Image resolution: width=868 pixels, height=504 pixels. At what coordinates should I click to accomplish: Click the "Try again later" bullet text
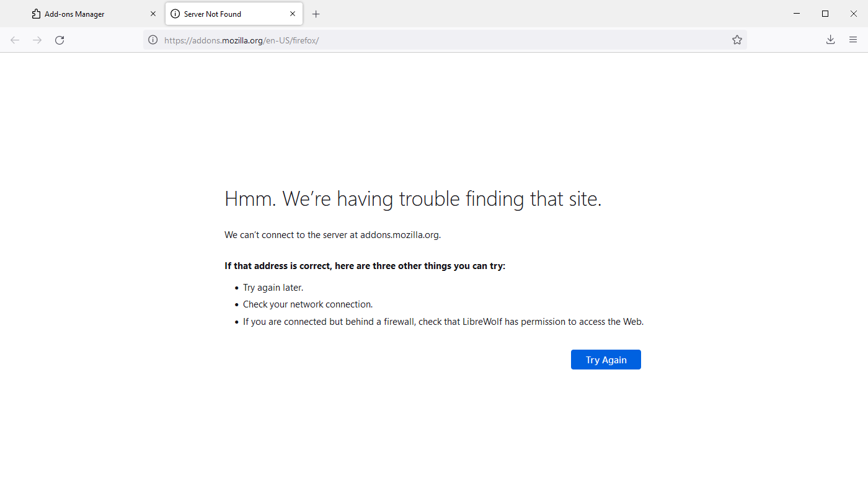pos(273,288)
